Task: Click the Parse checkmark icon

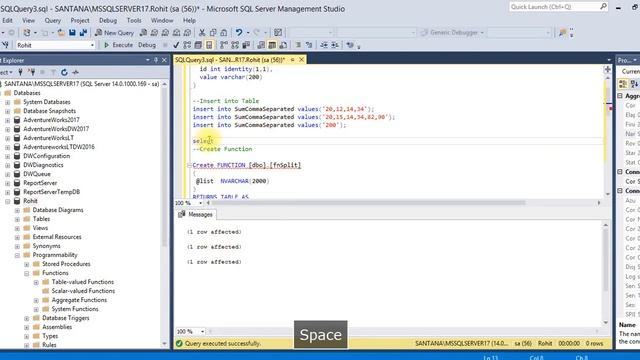Action: click(176, 45)
